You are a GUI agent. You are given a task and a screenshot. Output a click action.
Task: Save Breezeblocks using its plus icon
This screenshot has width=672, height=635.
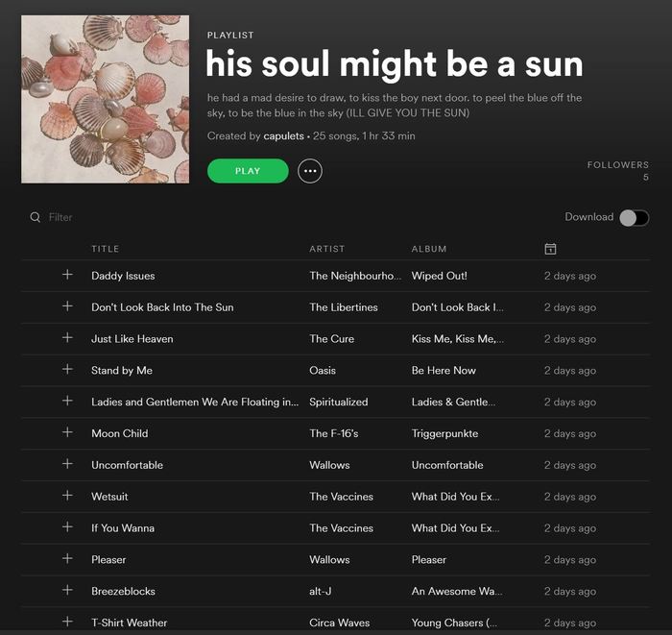(67, 590)
